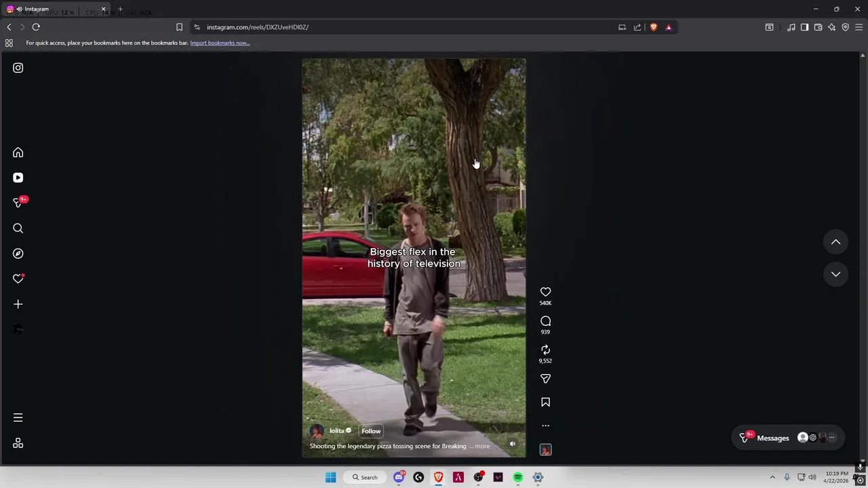Viewport: 868px width, 488px height.
Task: Open the Meta apps grid icon in sidebar
Action: pyautogui.click(x=18, y=443)
